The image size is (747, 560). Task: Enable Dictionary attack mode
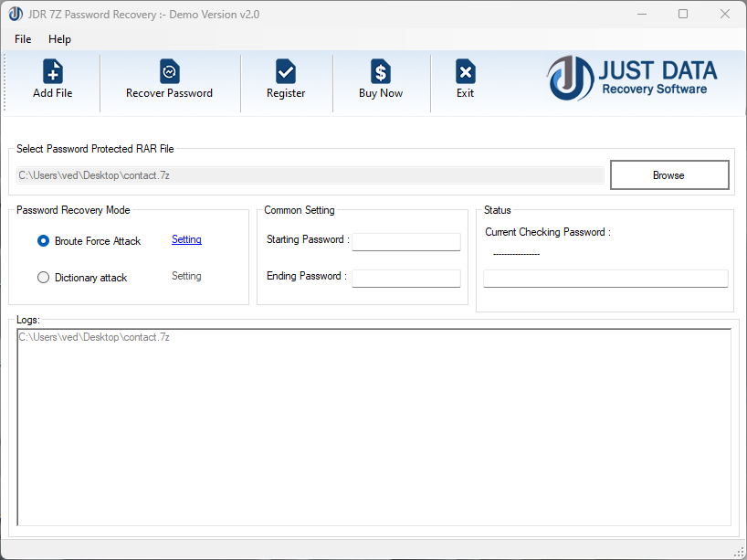click(x=42, y=277)
